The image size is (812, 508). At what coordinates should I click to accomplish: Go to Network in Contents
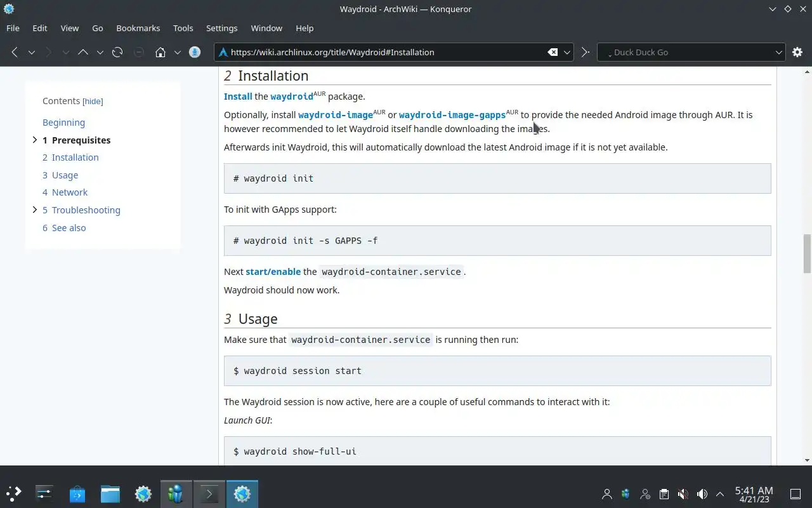tap(65, 192)
